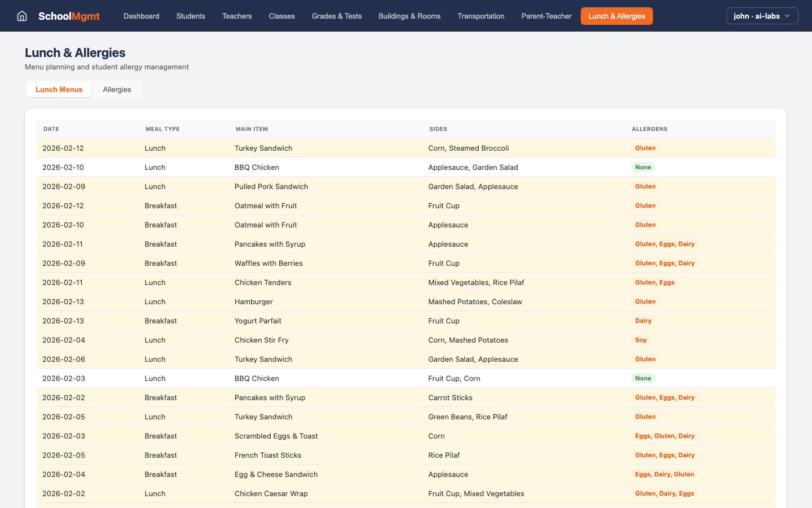Navigate to Teachers
The image size is (812, 508).
pos(237,16)
